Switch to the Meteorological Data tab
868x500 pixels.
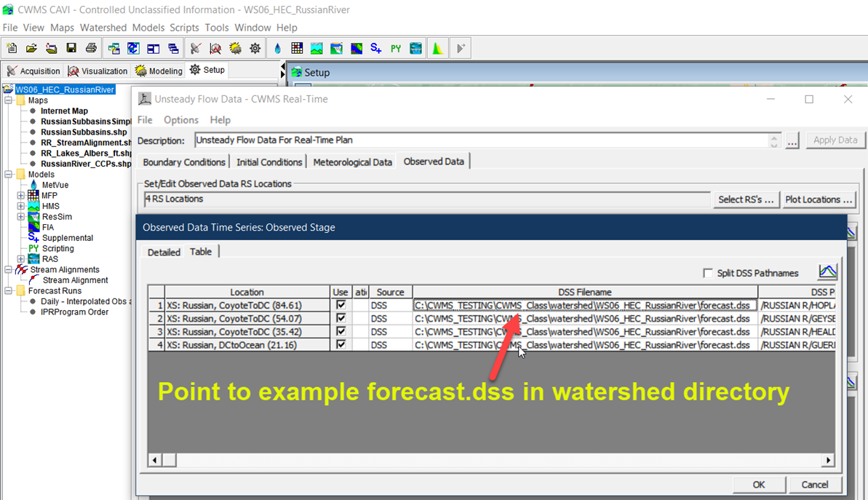click(353, 162)
